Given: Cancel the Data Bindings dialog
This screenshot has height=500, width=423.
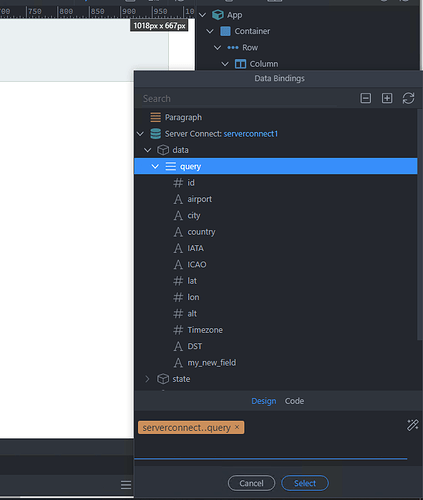Looking at the screenshot, I should click(x=251, y=483).
